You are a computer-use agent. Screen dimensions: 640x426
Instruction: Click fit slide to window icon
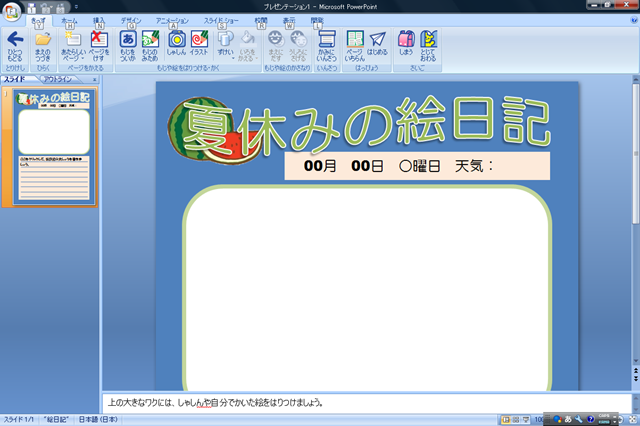[633, 419]
